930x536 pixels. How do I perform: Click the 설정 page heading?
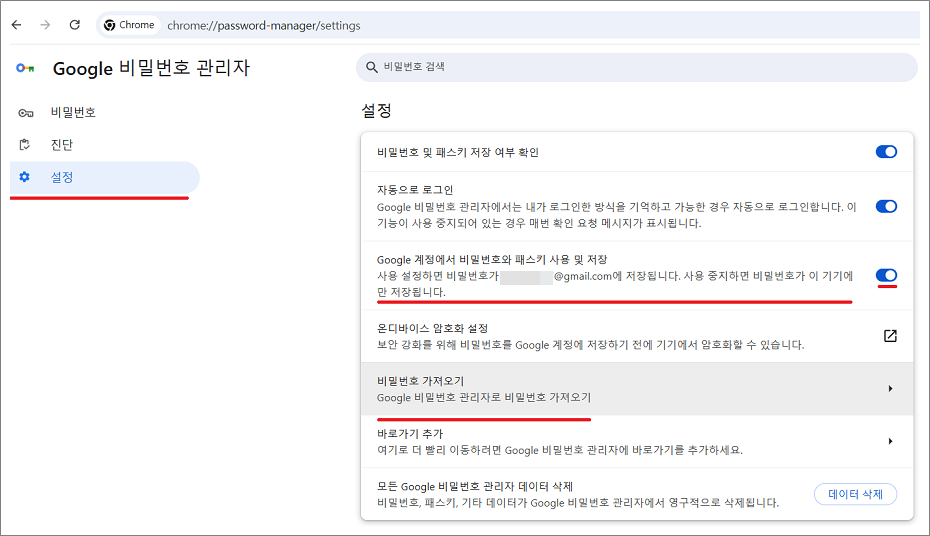(377, 111)
